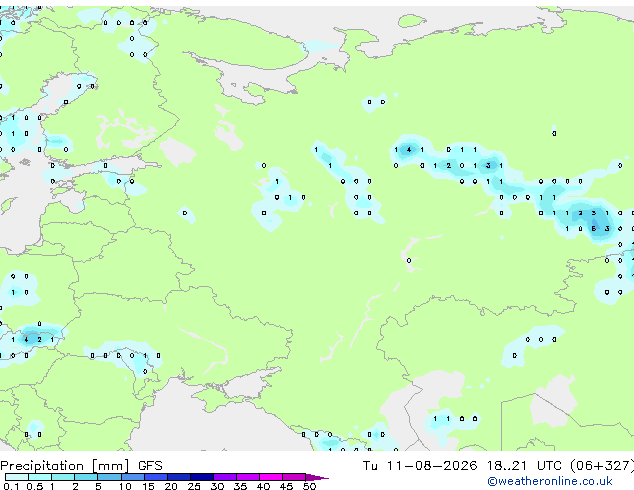Image resolution: width=634 pixels, height=490 pixels.
Task: Select the dark blue swatch between 20 and 25
Action: tap(179, 477)
